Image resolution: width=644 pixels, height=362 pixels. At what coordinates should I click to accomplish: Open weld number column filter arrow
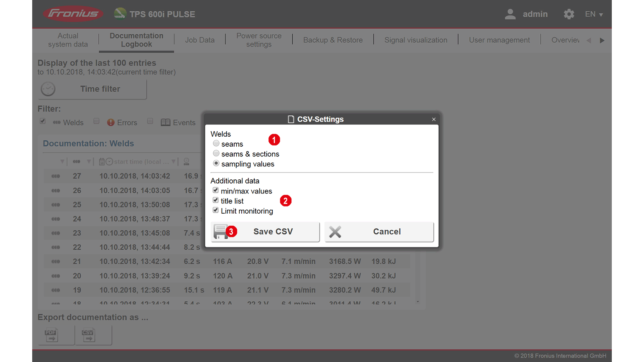coord(89,162)
